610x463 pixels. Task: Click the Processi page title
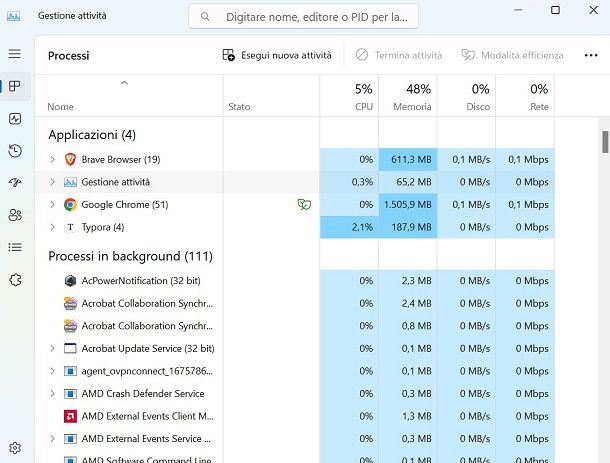point(68,56)
